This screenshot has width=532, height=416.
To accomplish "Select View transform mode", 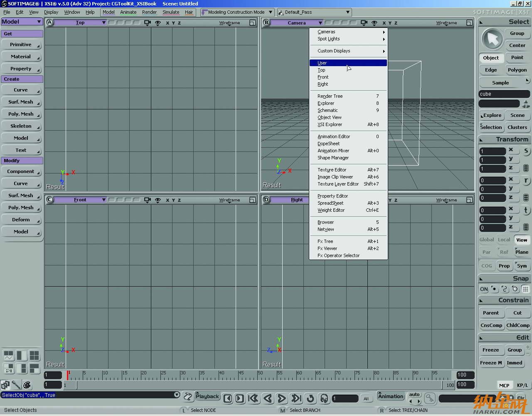I will [522, 240].
